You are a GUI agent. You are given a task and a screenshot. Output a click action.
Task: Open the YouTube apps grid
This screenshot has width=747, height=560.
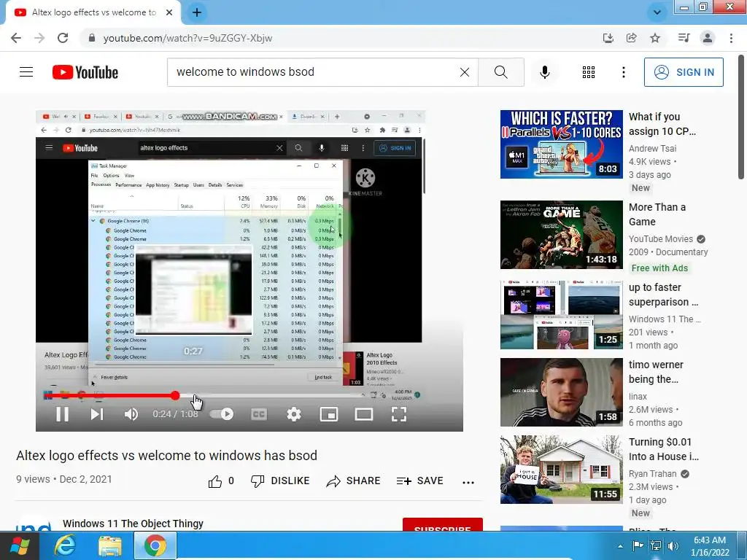point(589,72)
